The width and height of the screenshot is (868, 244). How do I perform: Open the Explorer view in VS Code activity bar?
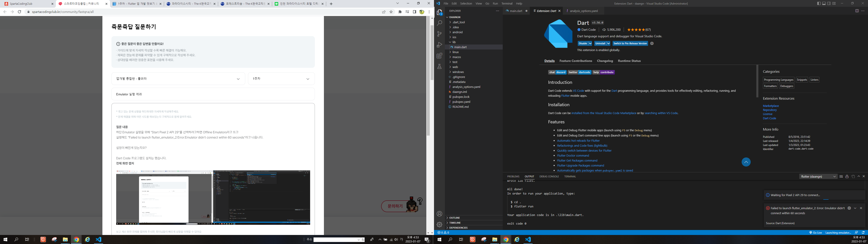439,12
